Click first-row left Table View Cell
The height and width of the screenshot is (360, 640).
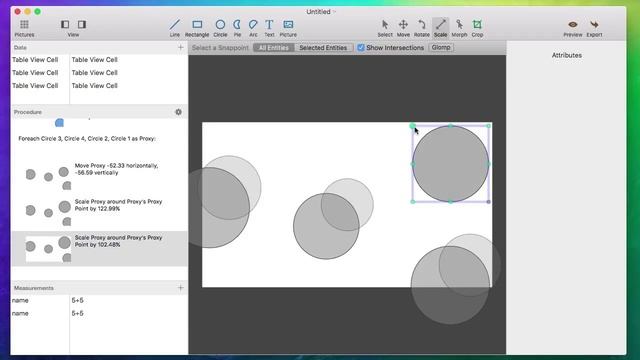click(x=35, y=60)
